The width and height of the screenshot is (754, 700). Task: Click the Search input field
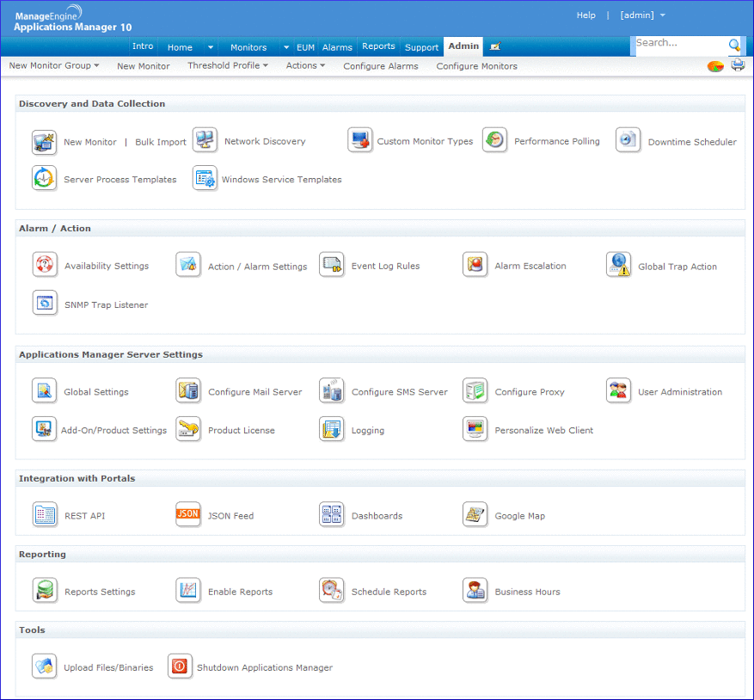click(680, 46)
